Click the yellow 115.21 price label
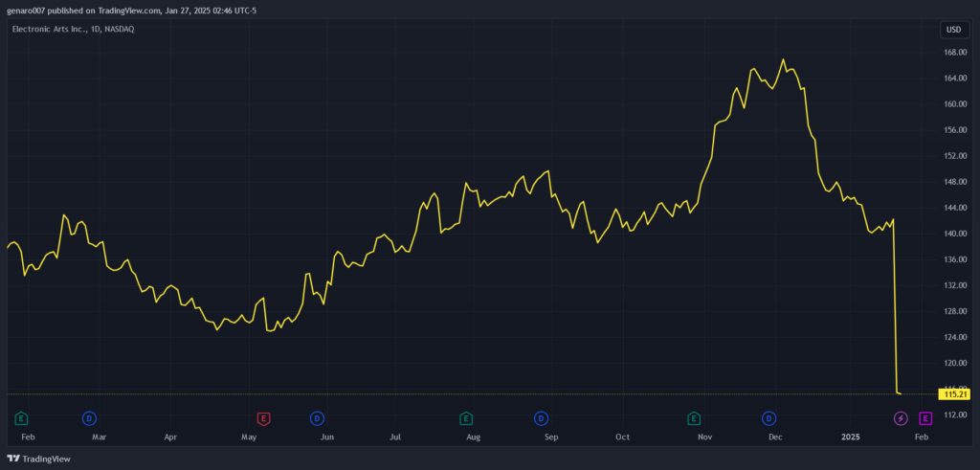The width and height of the screenshot is (980, 470). tap(956, 393)
